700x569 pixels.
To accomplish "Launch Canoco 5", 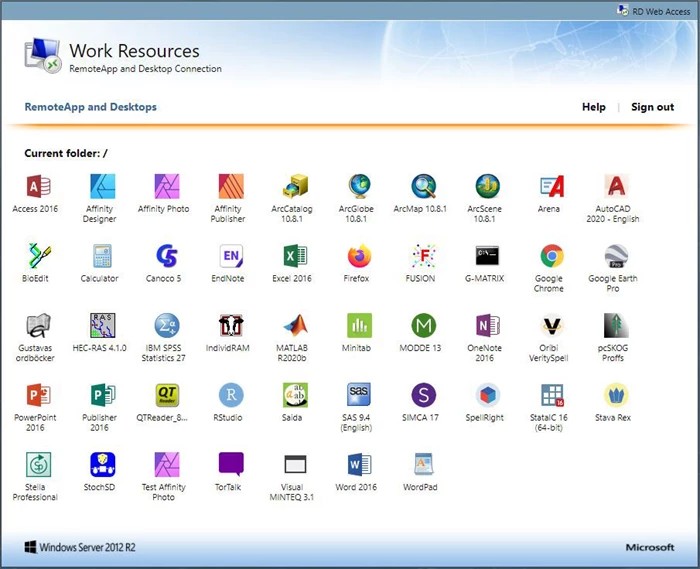I will click(x=167, y=256).
